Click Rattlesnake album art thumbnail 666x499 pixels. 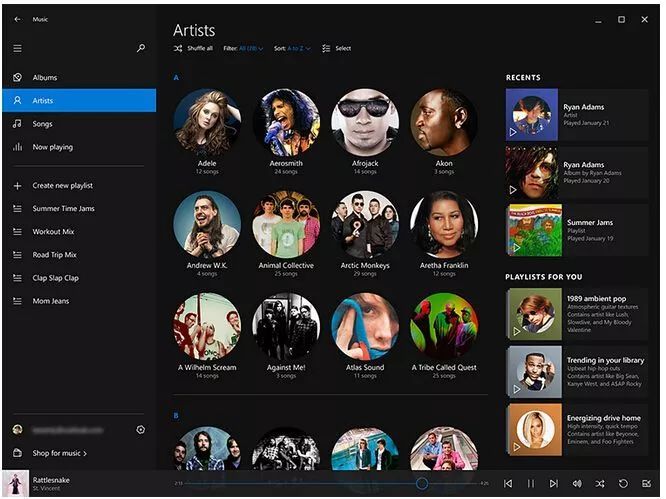tap(16, 484)
